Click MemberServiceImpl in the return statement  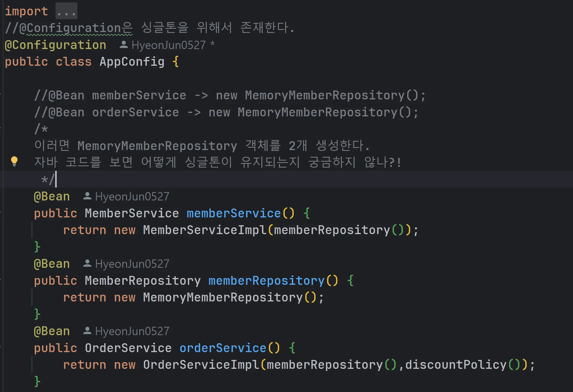(205, 230)
